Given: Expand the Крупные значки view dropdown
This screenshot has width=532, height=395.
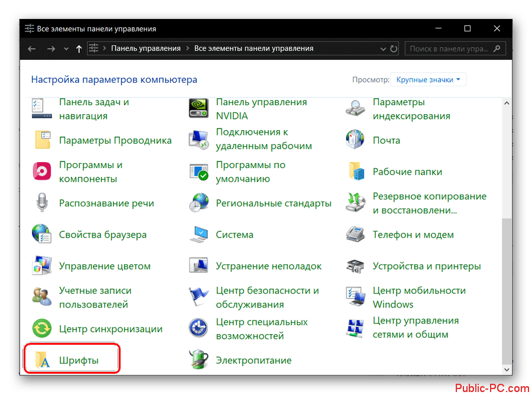Looking at the screenshot, I should pyautogui.click(x=429, y=79).
